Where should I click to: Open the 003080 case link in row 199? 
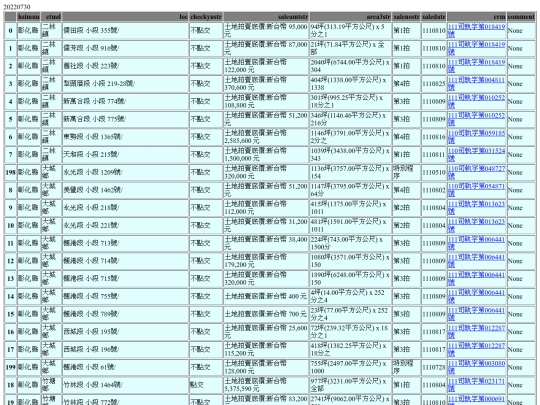pyautogui.click(x=476, y=367)
